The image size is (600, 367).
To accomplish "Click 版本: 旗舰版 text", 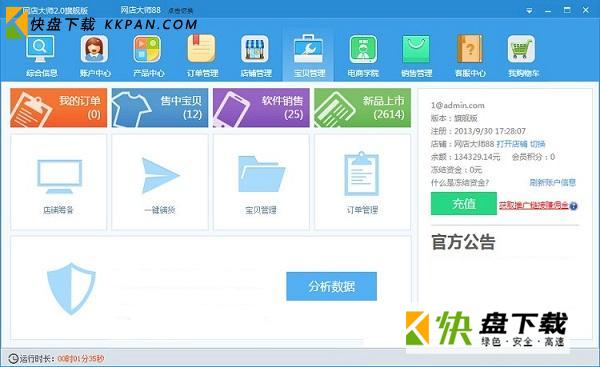I will click(x=454, y=118).
